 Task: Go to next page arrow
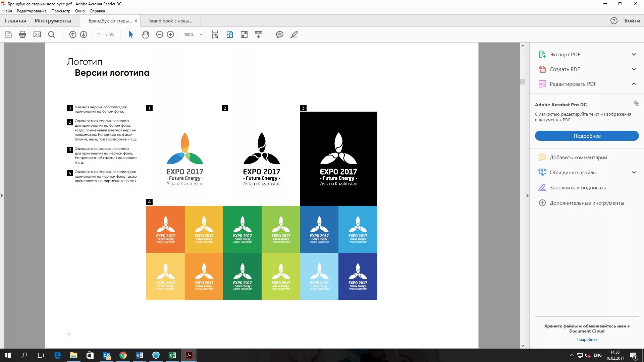84,35
